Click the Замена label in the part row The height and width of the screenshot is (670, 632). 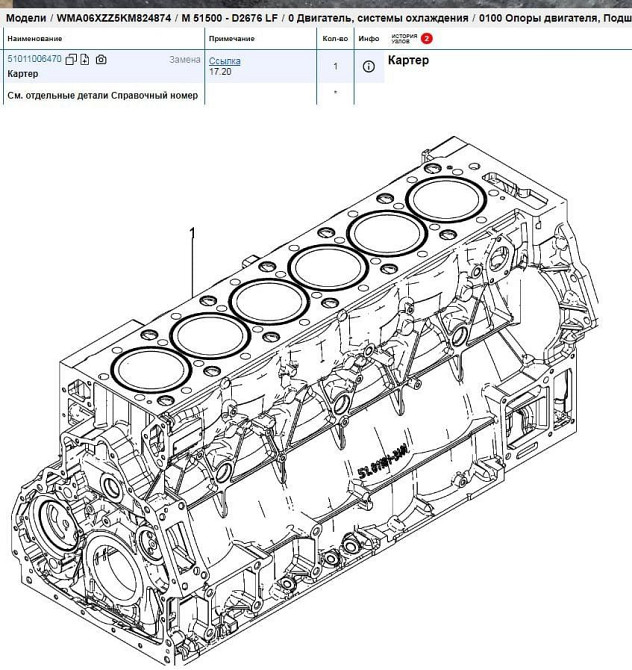[x=184, y=60]
